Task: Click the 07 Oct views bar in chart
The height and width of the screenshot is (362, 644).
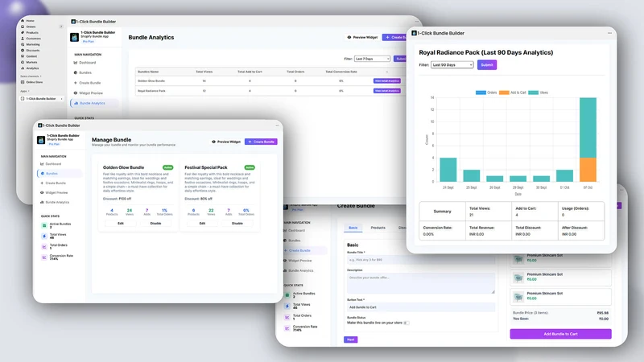Action: (588, 128)
